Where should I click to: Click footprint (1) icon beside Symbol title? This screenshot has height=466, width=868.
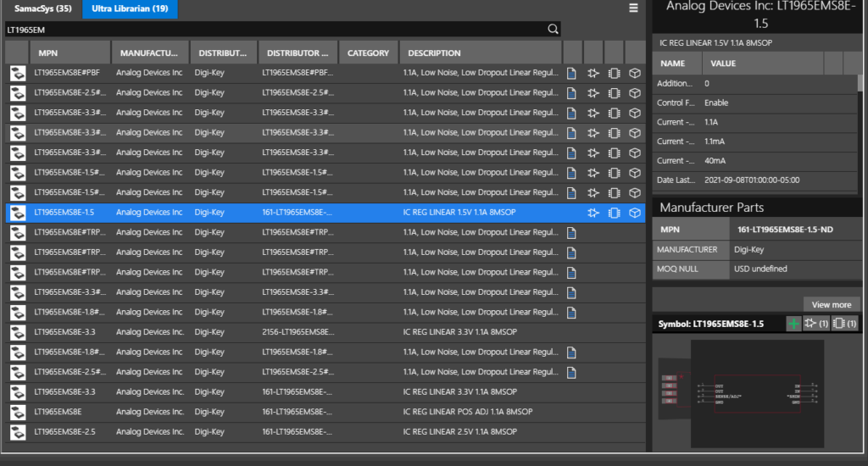tap(845, 324)
